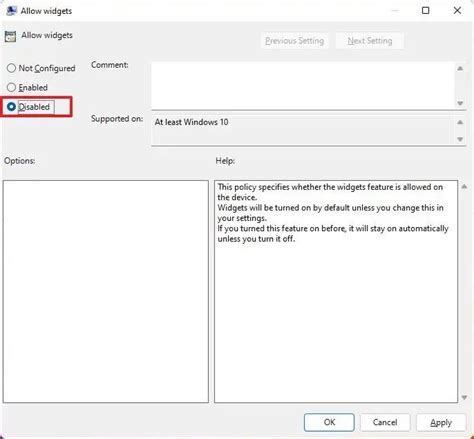
Task: Maximize the Allow widgets window
Action: tap(426, 11)
